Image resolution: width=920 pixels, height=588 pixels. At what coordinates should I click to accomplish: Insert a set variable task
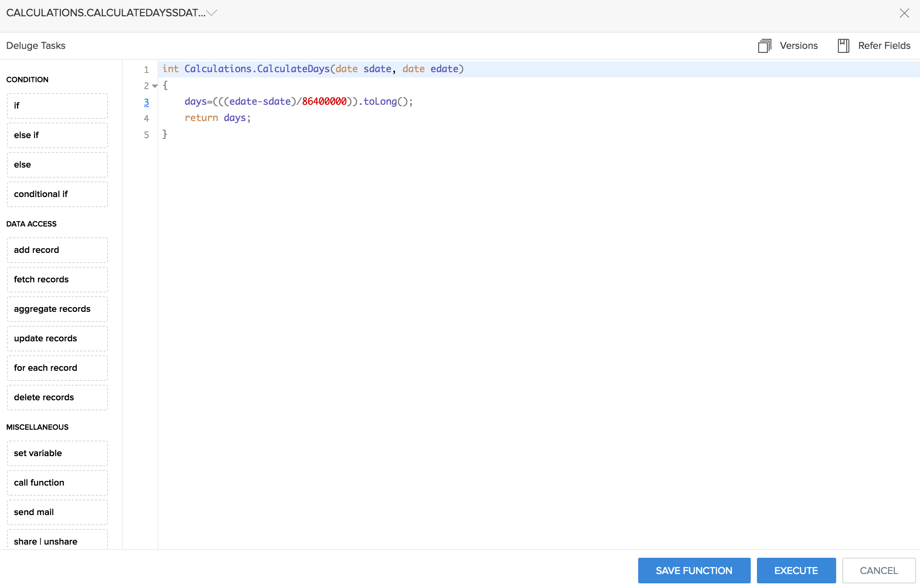(57, 453)
